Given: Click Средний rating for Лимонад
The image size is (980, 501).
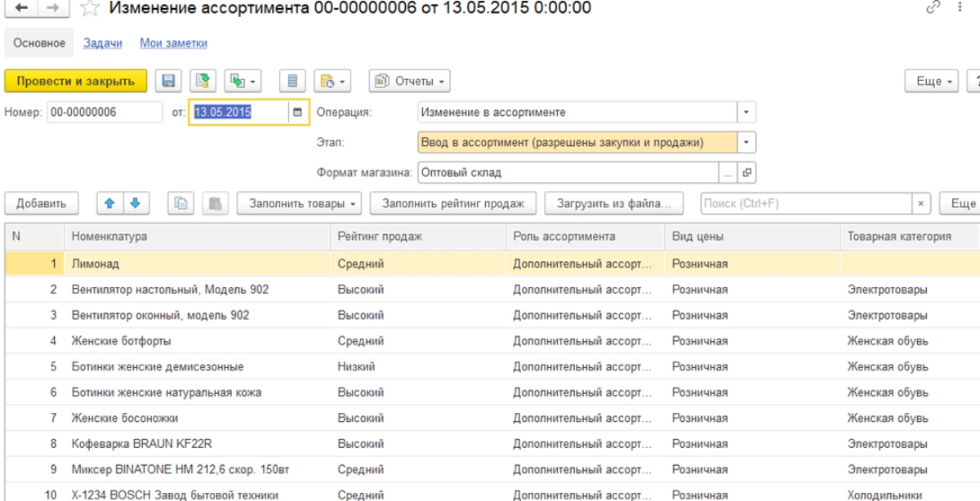Looking at the screenshot, I should (361, 264).
